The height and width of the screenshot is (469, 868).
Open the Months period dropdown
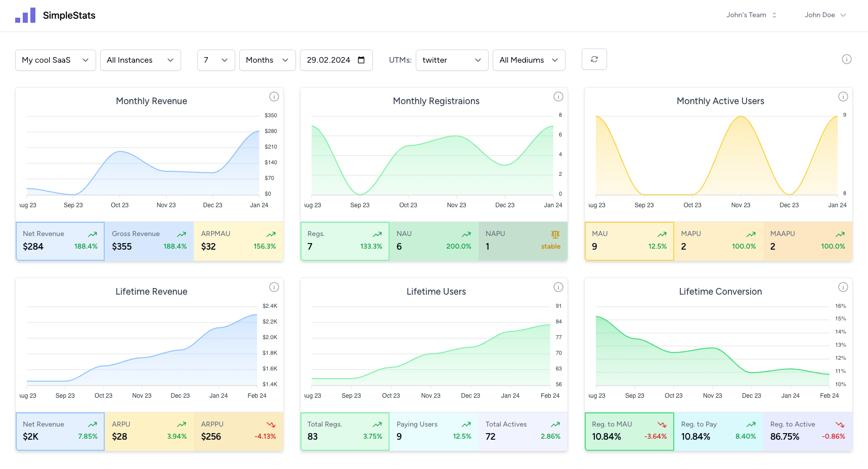coord(267,60)
